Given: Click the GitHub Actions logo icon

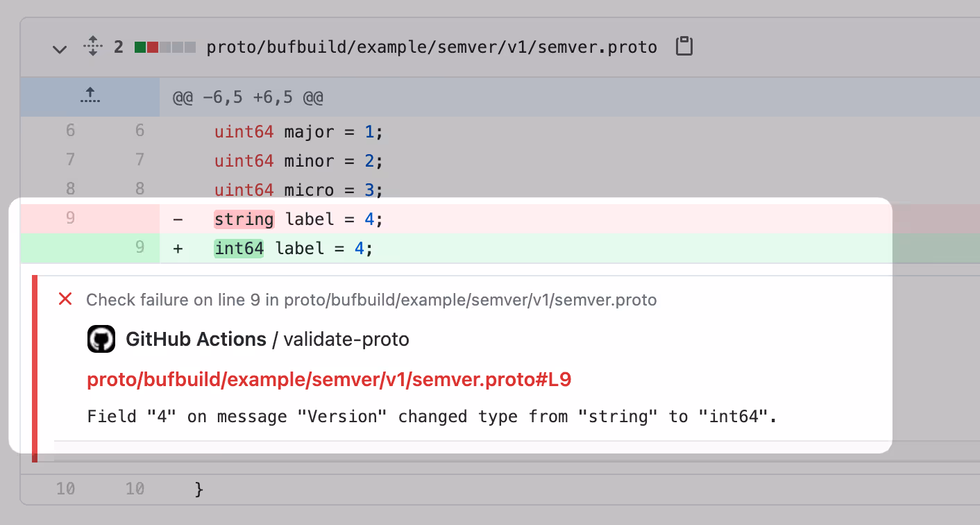Looking at the screenshot, I should tap(101, 339).
